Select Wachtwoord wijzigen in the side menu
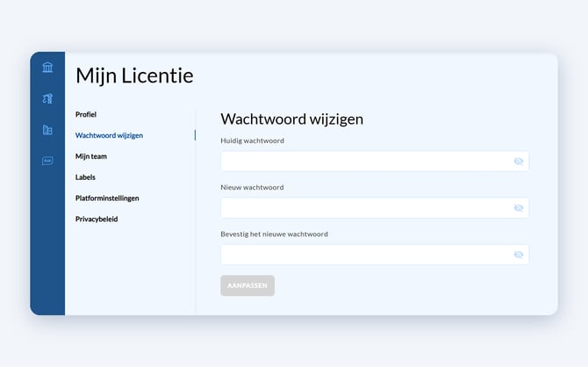This screenshot has height=367, width=588. click(x=109, y=135)
